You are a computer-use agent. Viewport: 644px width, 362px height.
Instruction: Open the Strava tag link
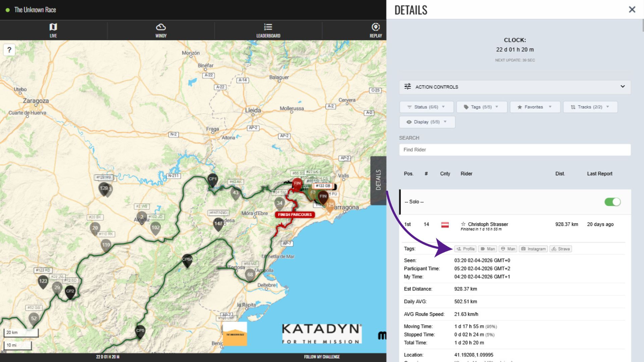click(560, 249)
